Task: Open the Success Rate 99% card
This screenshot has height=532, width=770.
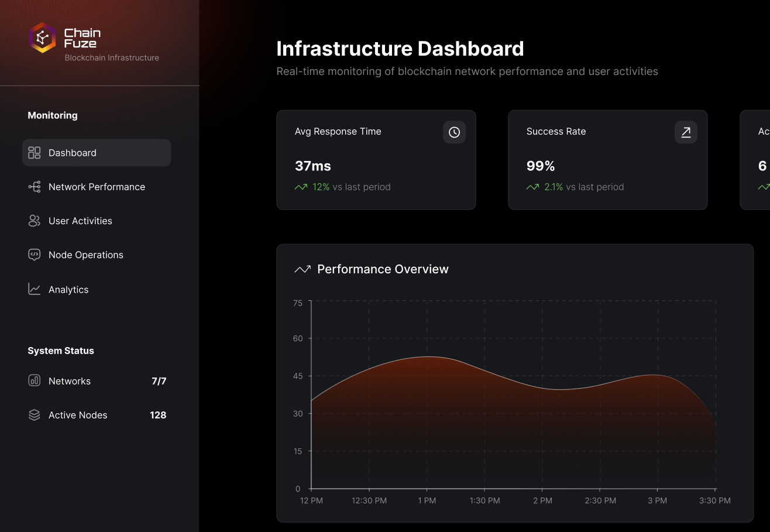Action: (607, 160)
